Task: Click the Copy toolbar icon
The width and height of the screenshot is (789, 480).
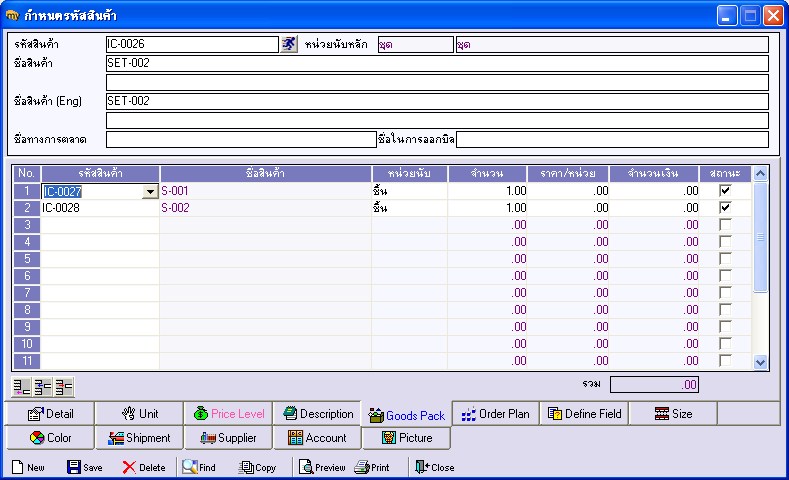Action: [x=247, y=467]
